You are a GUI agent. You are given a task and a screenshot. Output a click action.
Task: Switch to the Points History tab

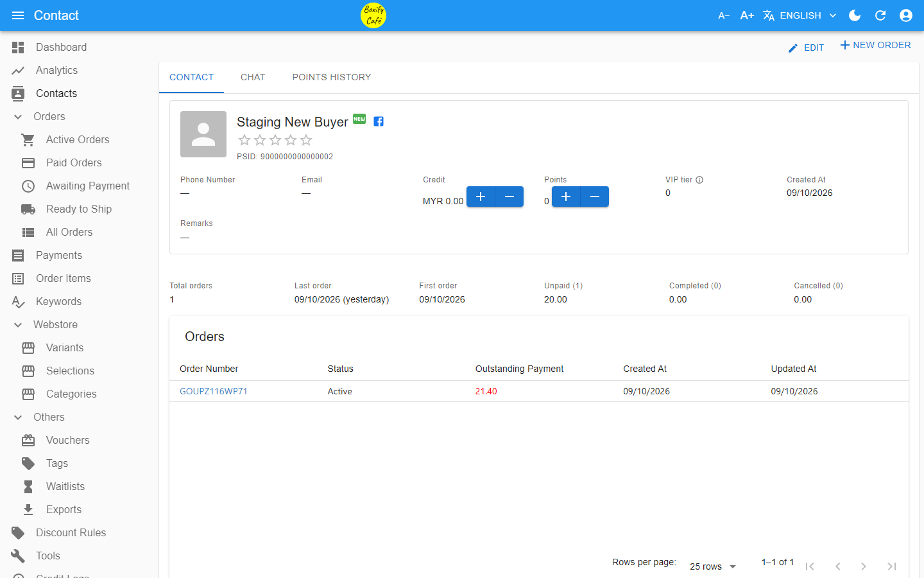point(332,77)
